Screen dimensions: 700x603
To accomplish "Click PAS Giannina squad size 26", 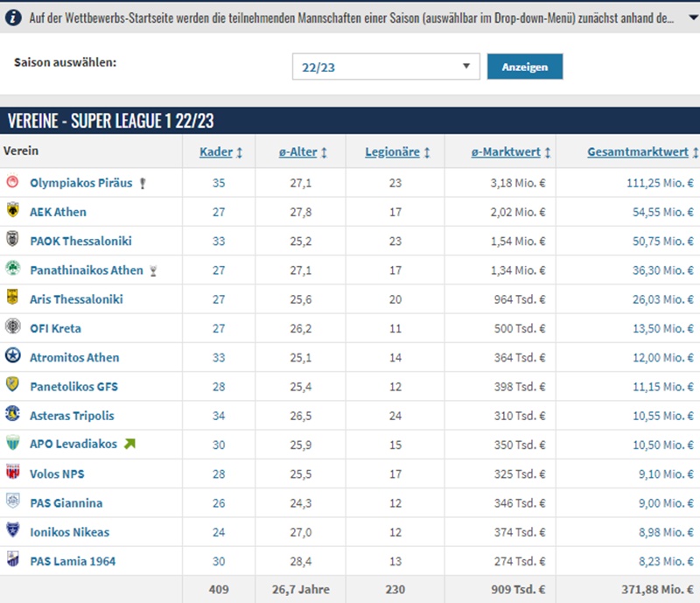I will (x=219, y=503).
